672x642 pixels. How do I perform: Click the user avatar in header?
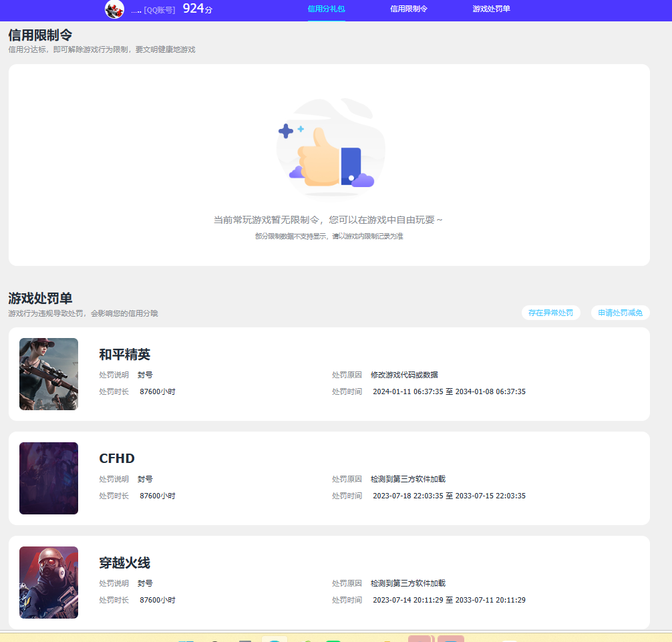pos(114,9)
